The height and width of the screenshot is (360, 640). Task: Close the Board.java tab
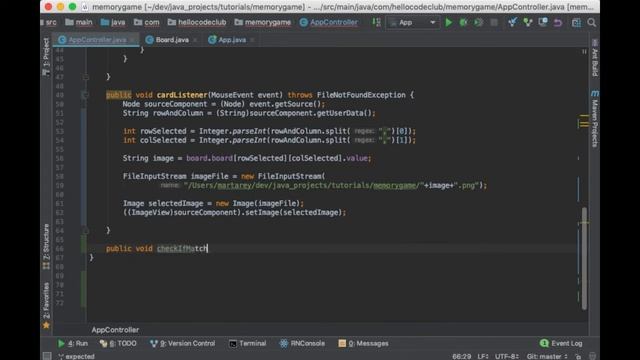point(196,40)
